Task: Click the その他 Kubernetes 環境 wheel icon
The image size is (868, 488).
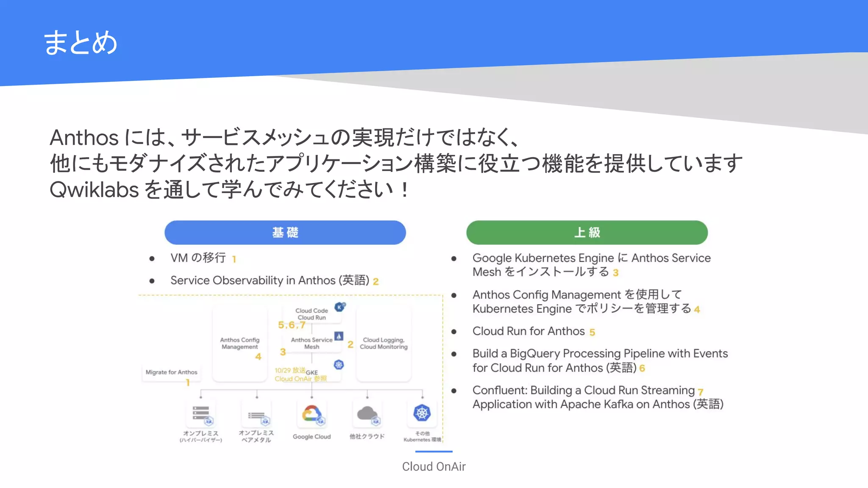Action: click(422, 413)
